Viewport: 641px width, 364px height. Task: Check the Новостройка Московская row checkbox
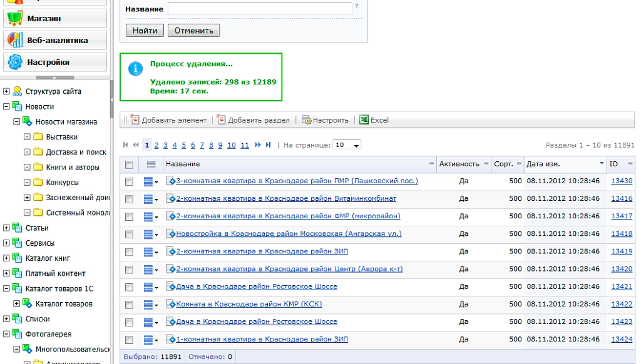click(x=129, y=234)
